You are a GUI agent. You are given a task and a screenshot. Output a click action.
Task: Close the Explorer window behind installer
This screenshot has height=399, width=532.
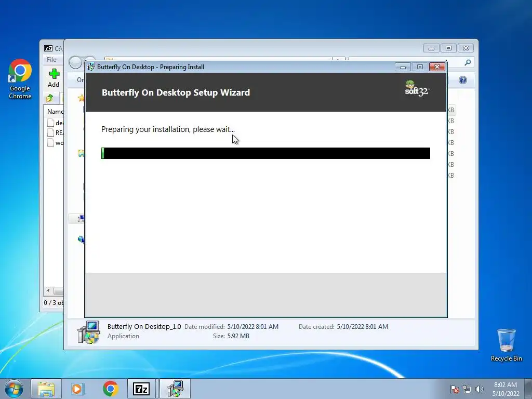466,48
